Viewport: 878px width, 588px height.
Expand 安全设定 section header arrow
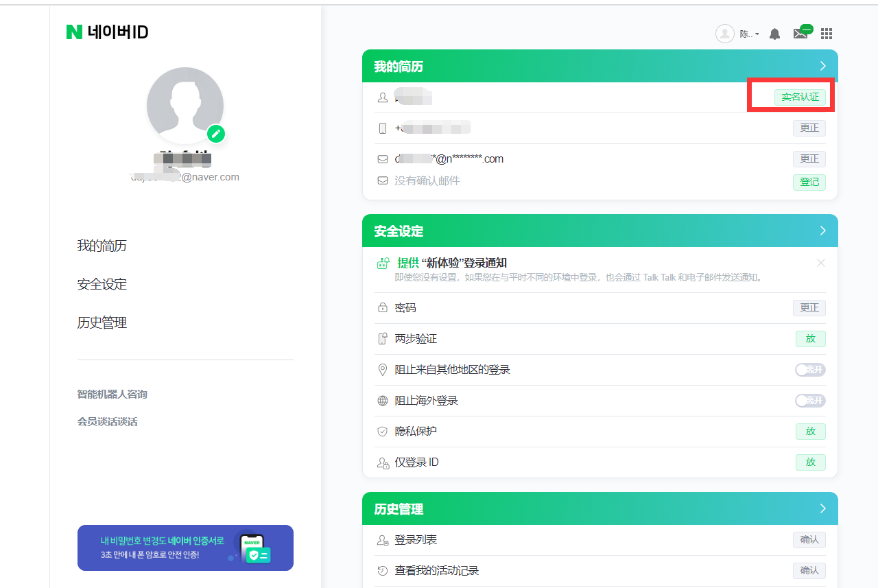click(x=823, y=231)
